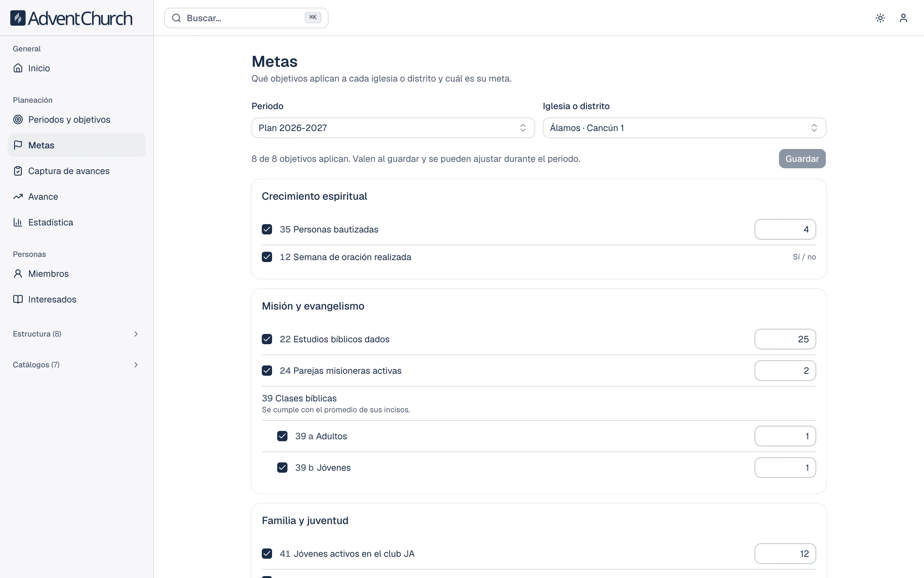Click the AdventChurch logo icon
Image resolution: width=924 pixels, height=578 pixels.
click(x=18, y=18)
